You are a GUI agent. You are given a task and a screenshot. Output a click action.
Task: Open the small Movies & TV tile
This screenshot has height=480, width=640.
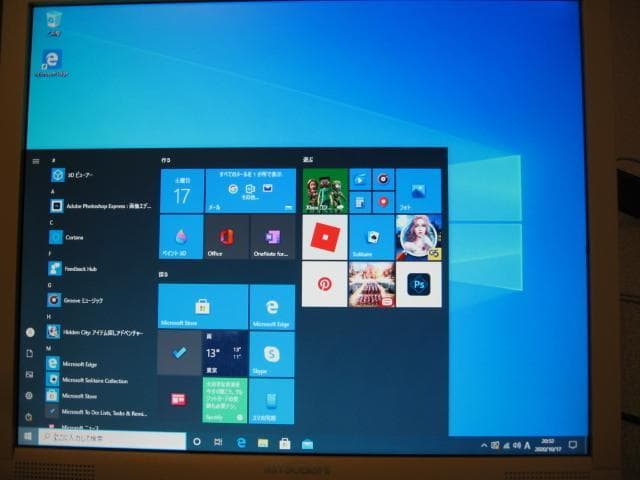[x=360, y=179]
